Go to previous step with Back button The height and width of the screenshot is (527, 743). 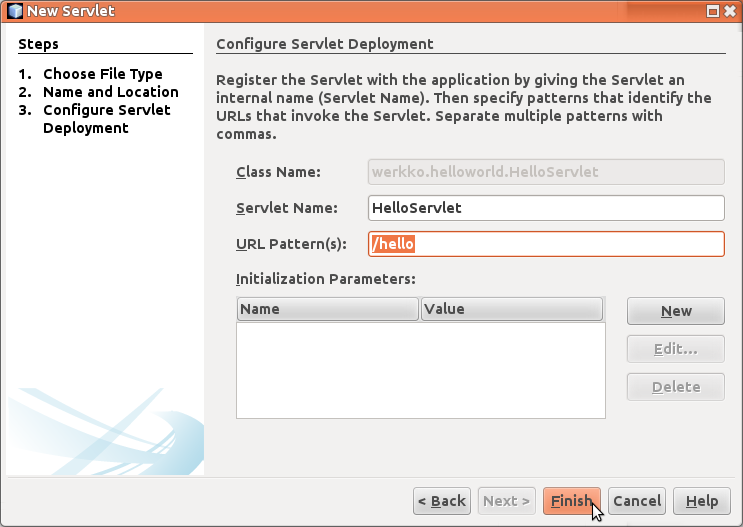tap(441, 501)
